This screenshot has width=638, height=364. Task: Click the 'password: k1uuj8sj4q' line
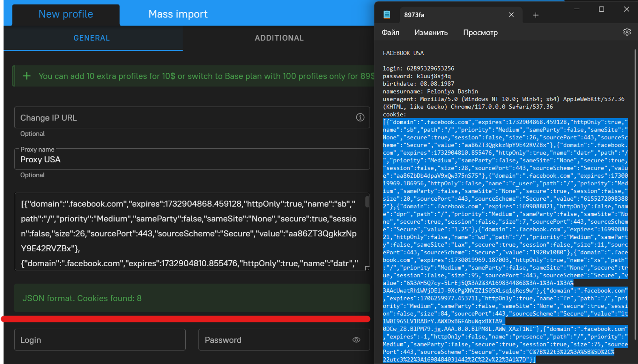(x=417, y=76)
